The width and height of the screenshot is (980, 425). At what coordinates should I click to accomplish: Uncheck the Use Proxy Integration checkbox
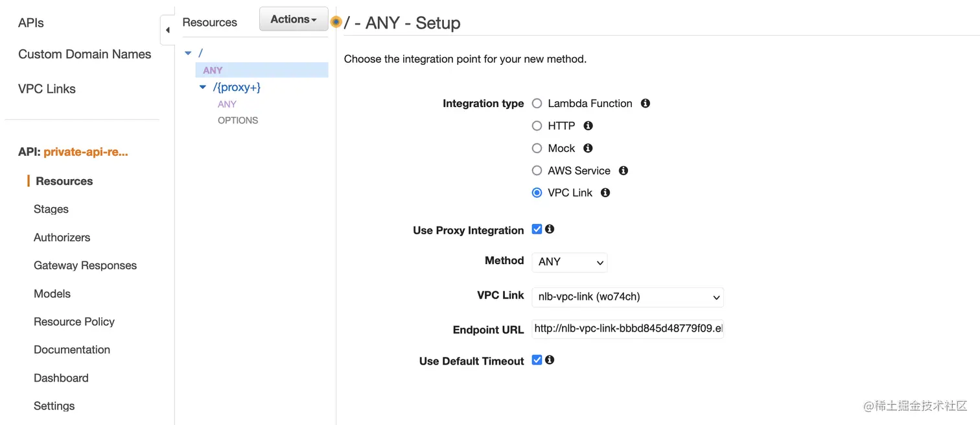tap(537, 229)
